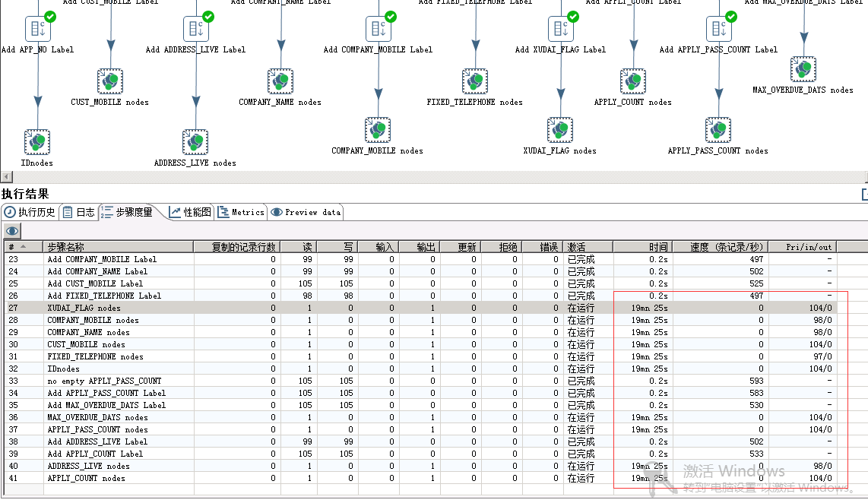868x500 pixels.
Task: Select the APPLY_PASS_COUNT nodes step icon
Action: [x=718, y=129]
